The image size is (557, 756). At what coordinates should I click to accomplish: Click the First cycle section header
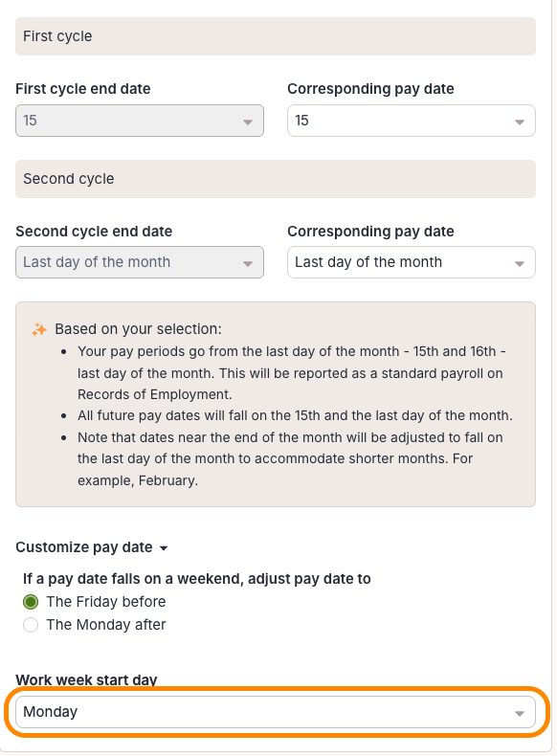tap(276, 36)
